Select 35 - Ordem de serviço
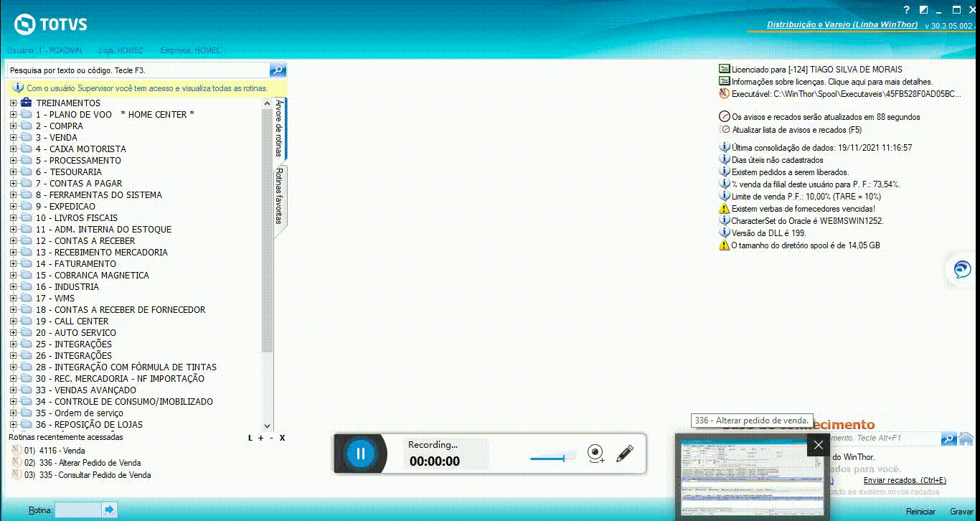This screenshot has height=521, width=980. [x=80, y=413]
